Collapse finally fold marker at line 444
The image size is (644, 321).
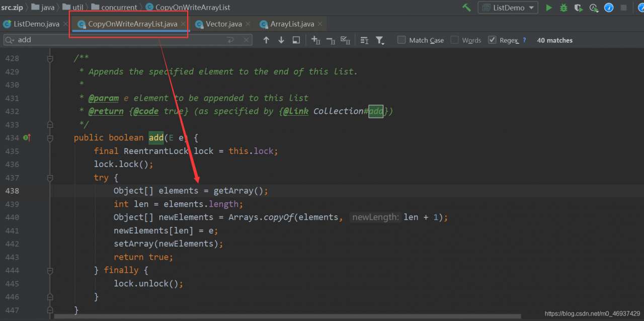50,270
